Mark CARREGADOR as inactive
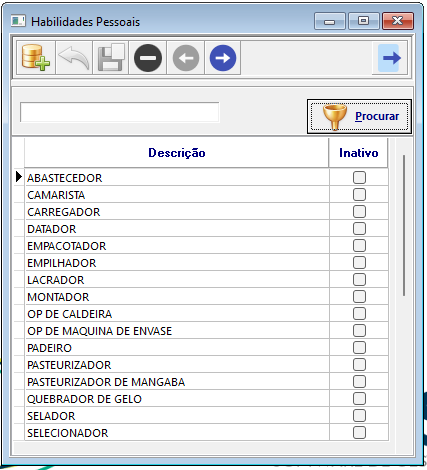The height and width of the screenshot is (470, 427). point(359,212)
